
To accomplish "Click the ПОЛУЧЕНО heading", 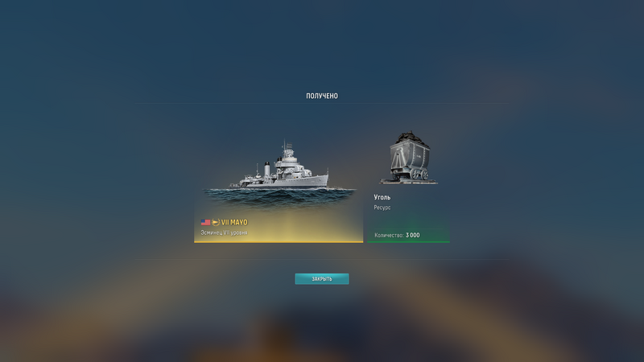I will (x=322, y=96).
